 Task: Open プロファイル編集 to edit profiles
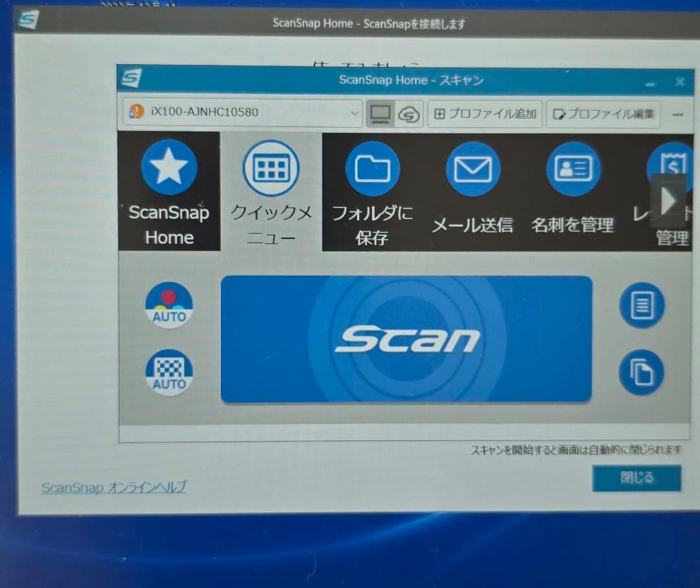(602, 113)
